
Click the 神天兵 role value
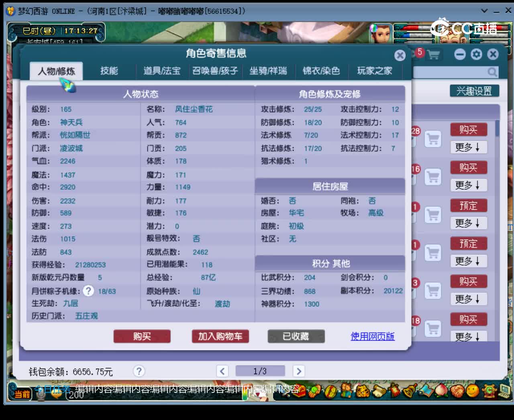tap(71, 122)
